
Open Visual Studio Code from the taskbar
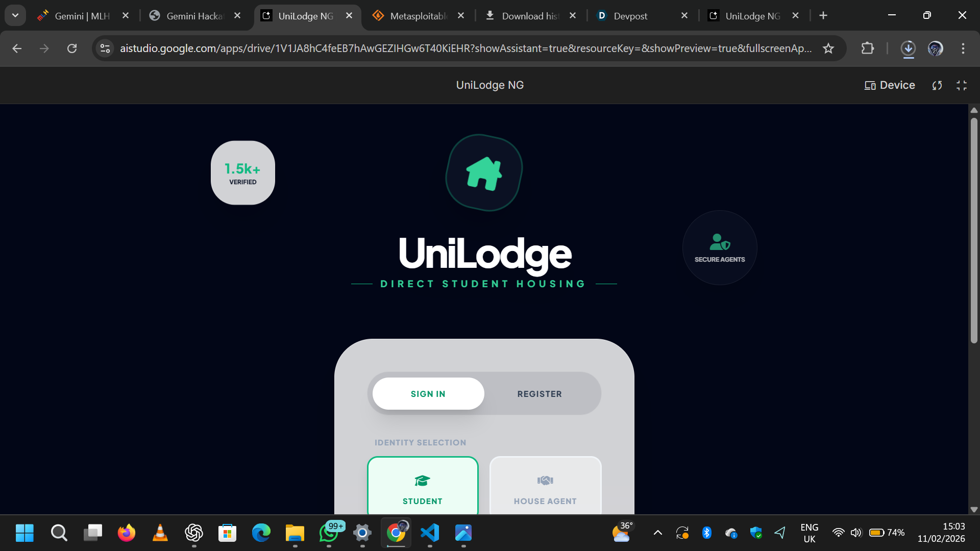(430, 533)
